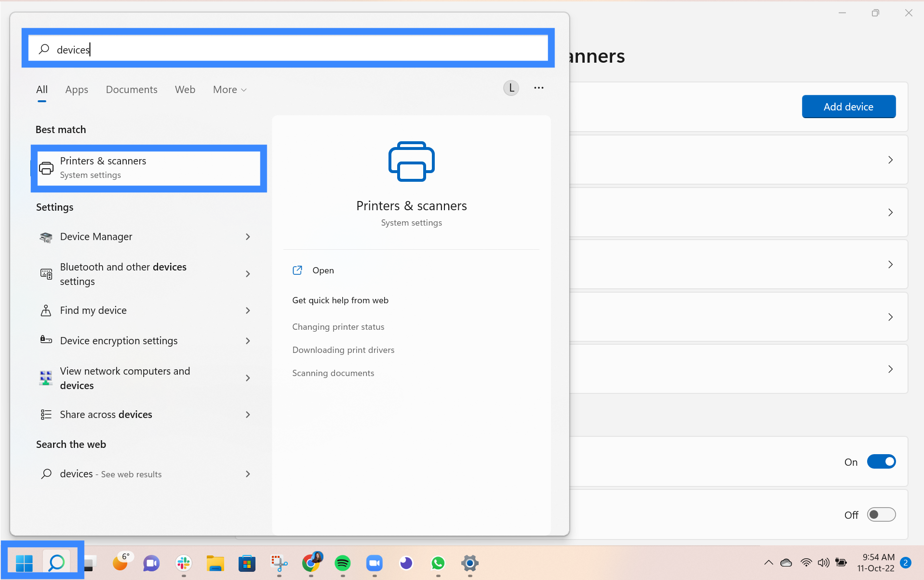Select View network computers and devices result
The height and width of the screenshot is (580, 924).
coord(145,378)
